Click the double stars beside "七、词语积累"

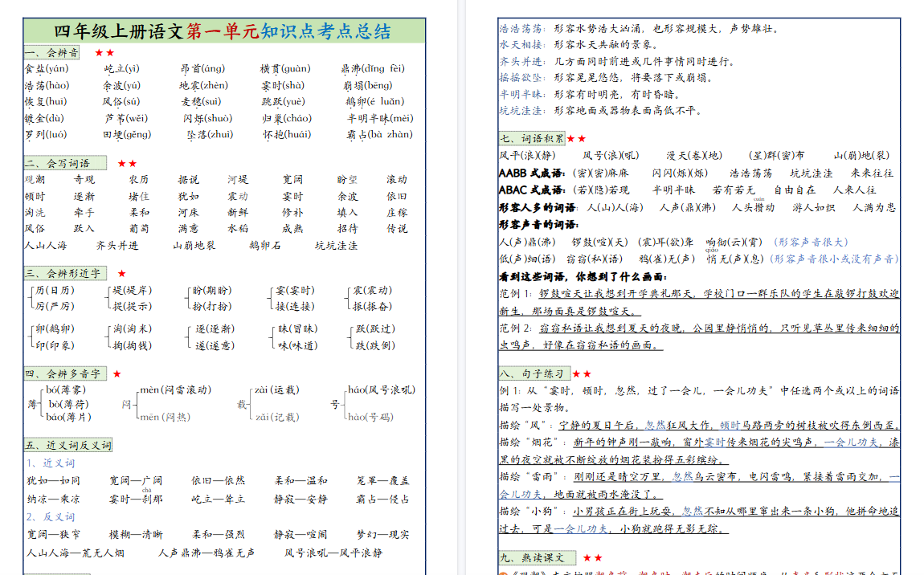pyautogui.click(x=576, y=137)
